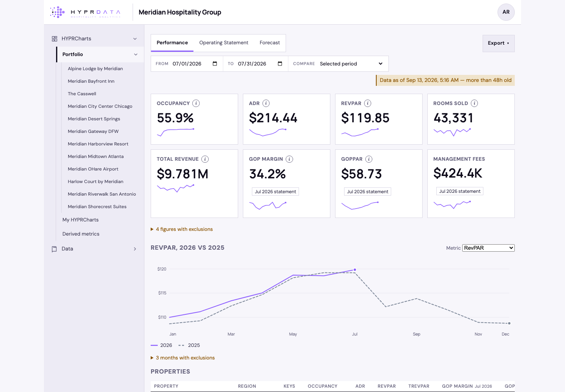Show the GOP Margin info icon

point(290,159)
